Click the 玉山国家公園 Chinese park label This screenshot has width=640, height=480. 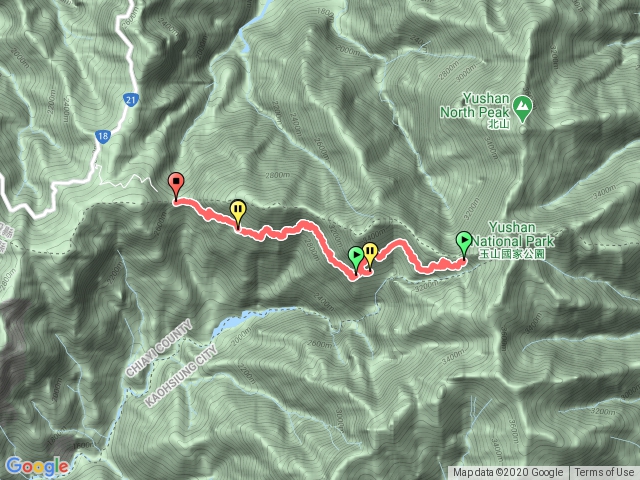(512, 254)
